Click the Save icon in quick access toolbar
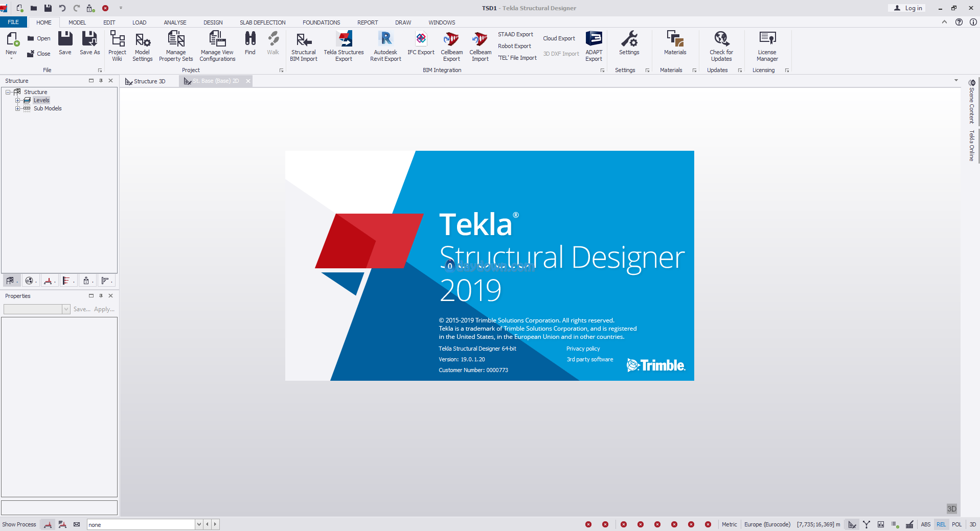This screenshot has height=531, width=980. click(48, 8)
